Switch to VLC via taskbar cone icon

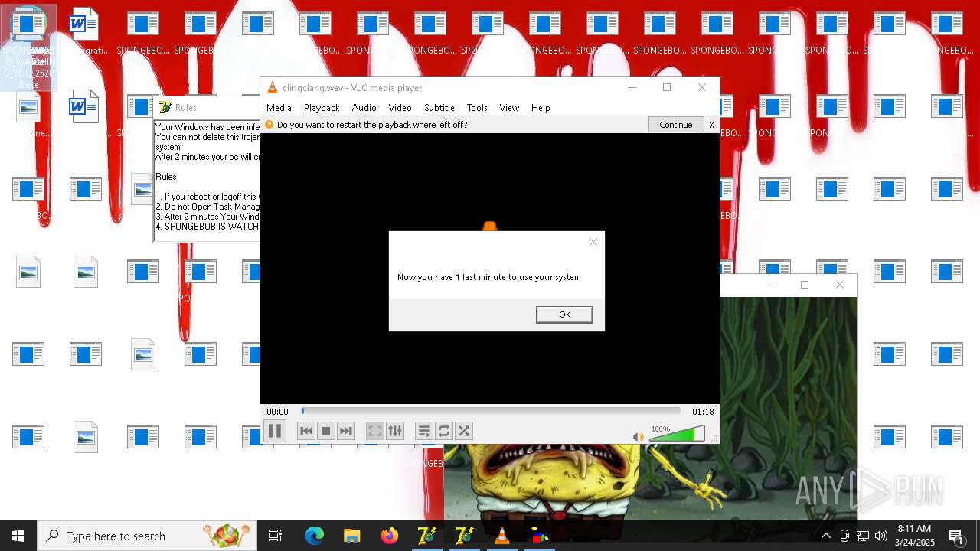tap(502, 536)
